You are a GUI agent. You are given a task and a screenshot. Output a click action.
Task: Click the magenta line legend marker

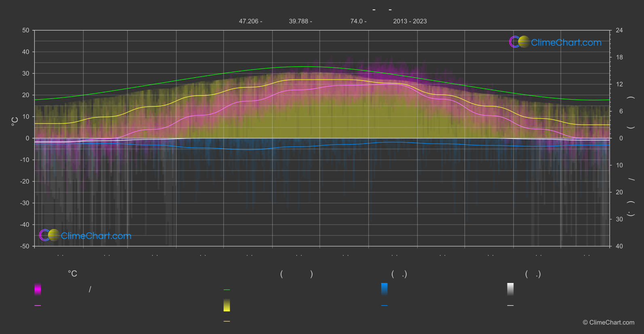[x=38, y=306]
